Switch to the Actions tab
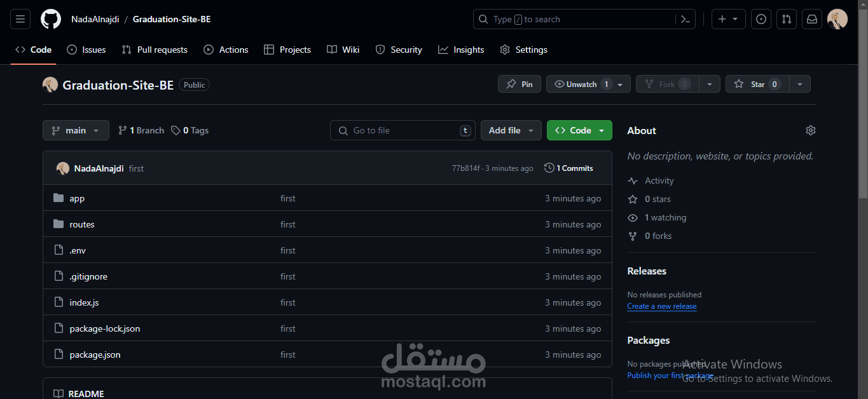This screenshot has width=868, height=399. click(226, 50)
